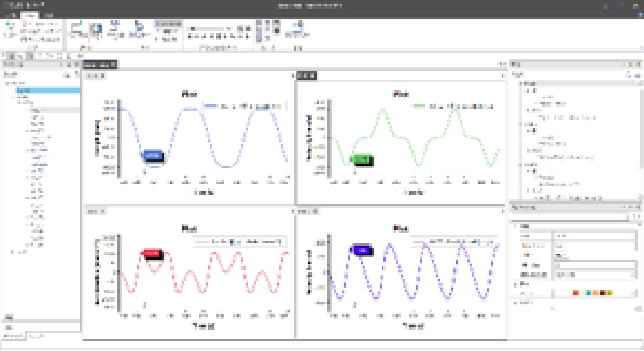Click the first text input in the properties panel
Viewport: 644px width, 351px height.
tap(594, 236)
